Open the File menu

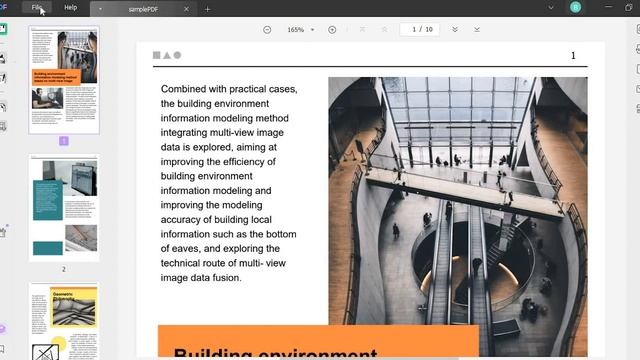(x=36, y=7)
